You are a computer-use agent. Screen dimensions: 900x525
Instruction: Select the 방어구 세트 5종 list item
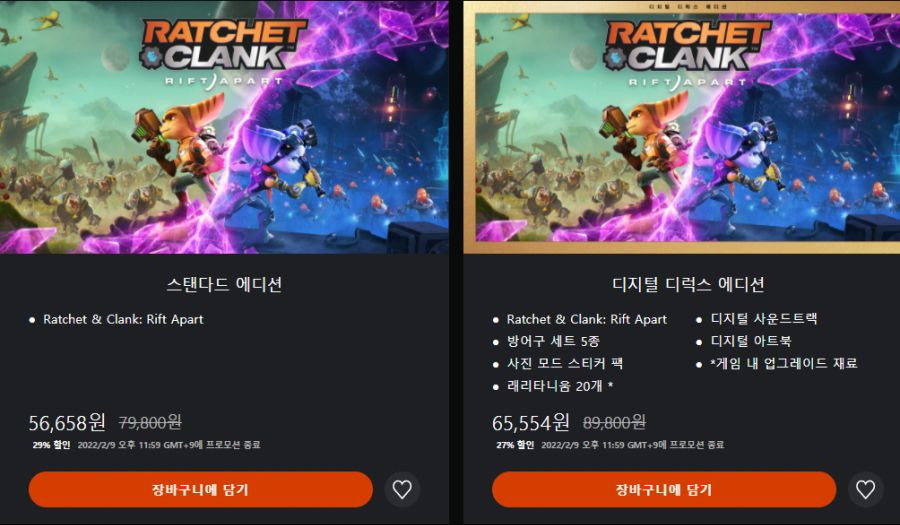[553, 341]
